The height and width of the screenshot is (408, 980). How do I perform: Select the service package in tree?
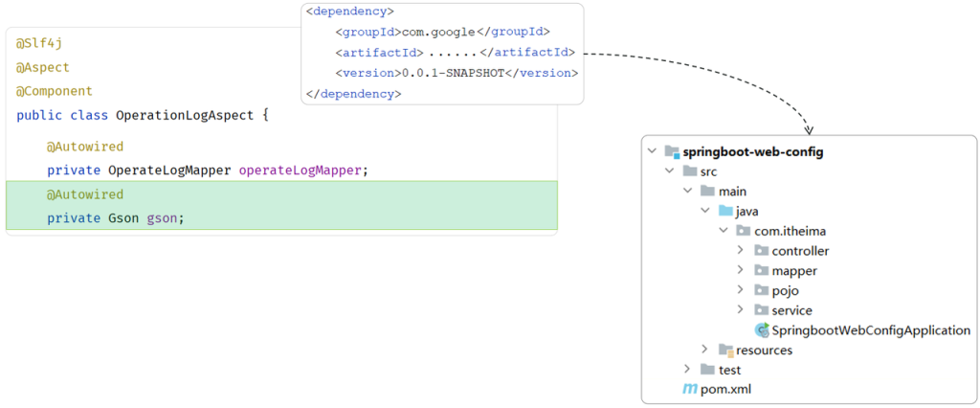pyautogui.click(x=791, y=310)
